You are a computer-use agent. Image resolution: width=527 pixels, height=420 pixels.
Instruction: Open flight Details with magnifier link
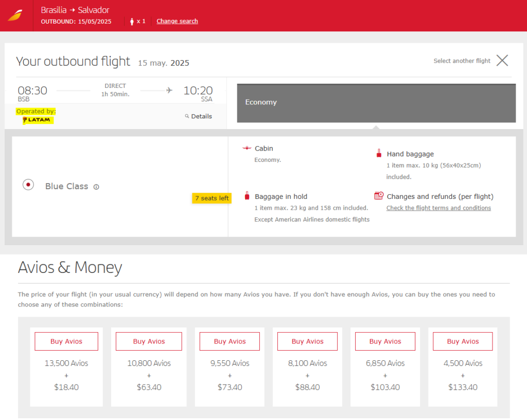coord(199,116)
